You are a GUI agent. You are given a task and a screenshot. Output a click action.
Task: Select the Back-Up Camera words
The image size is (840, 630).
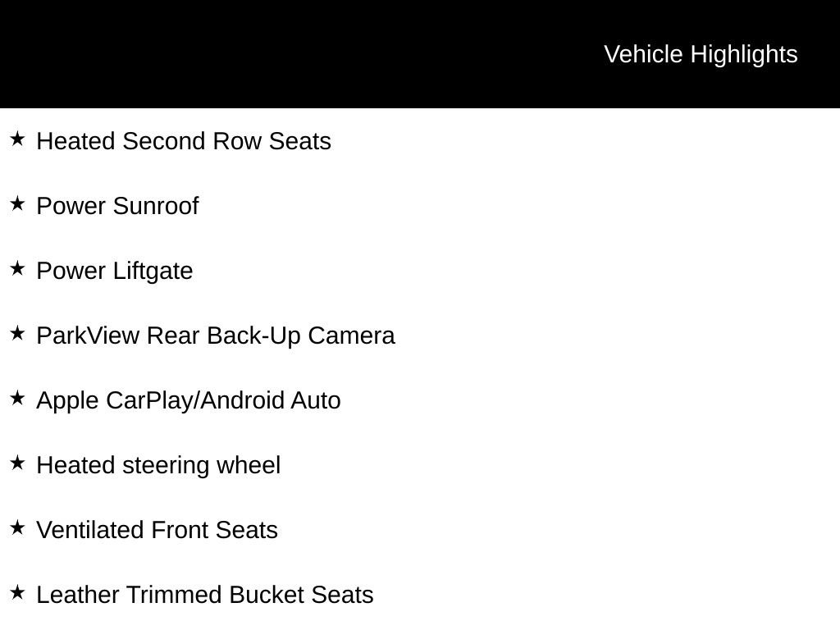click(x=300, y=336)
